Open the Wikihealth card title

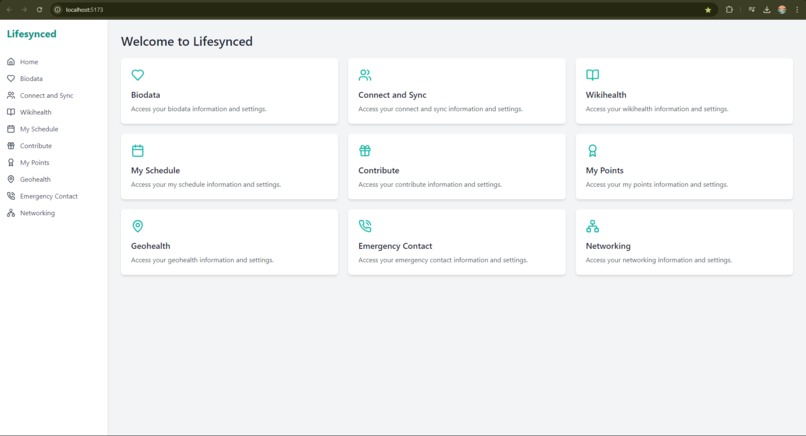[x=606, y=95]
